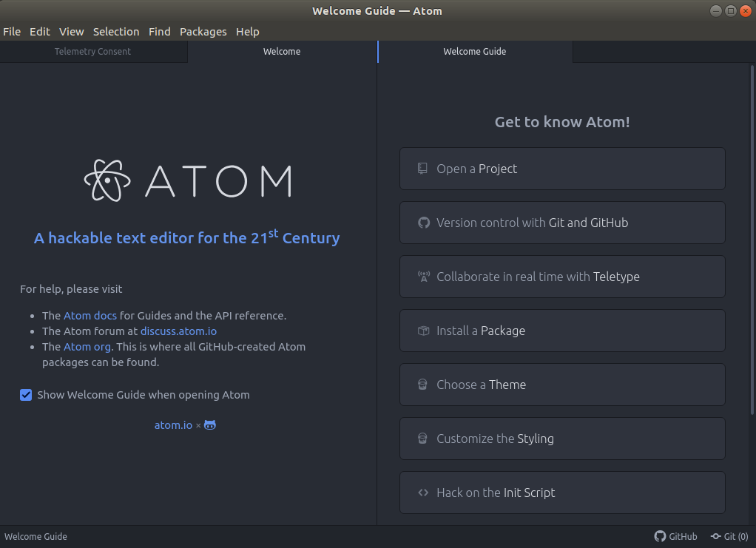Click the octocat icon next to atom.io
Image resolution: width=756 pixels, height=548 pixels.
point(210,425)
